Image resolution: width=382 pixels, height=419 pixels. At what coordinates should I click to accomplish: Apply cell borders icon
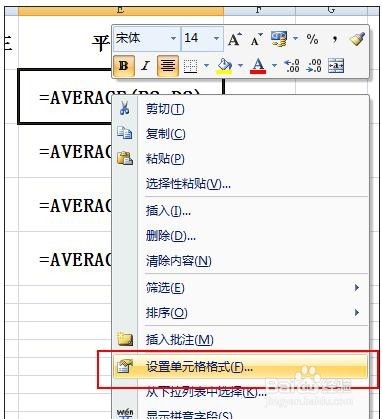[x=191, y=66]
